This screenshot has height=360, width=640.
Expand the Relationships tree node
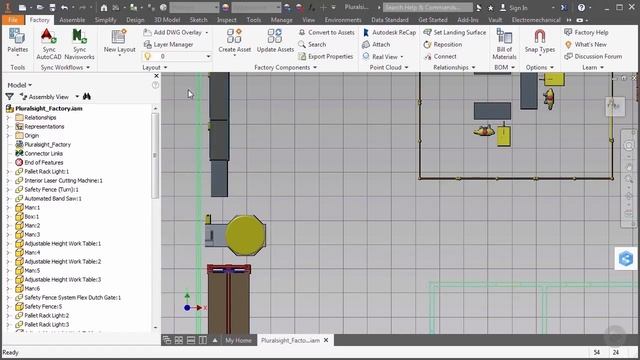point(8,118)
